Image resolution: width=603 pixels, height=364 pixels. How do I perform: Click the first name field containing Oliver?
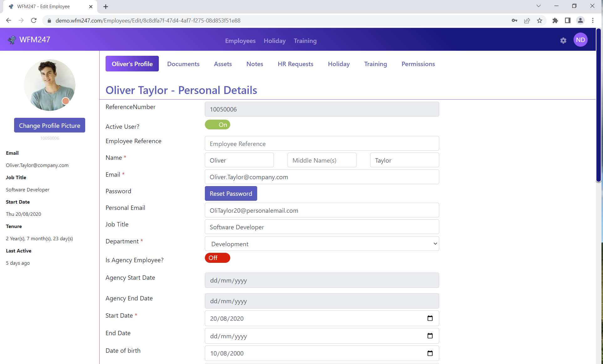coord(239,160)
